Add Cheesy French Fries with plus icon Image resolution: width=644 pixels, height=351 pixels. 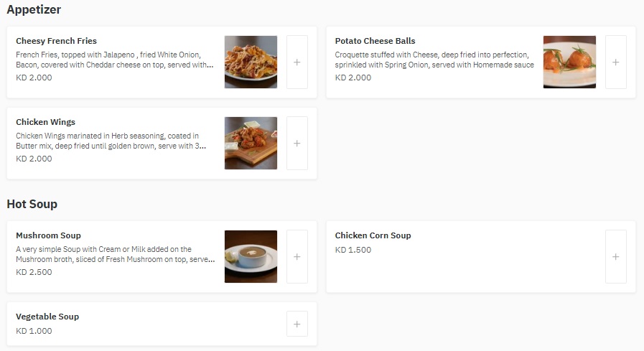pyautogui.click(x=297, y=62)
